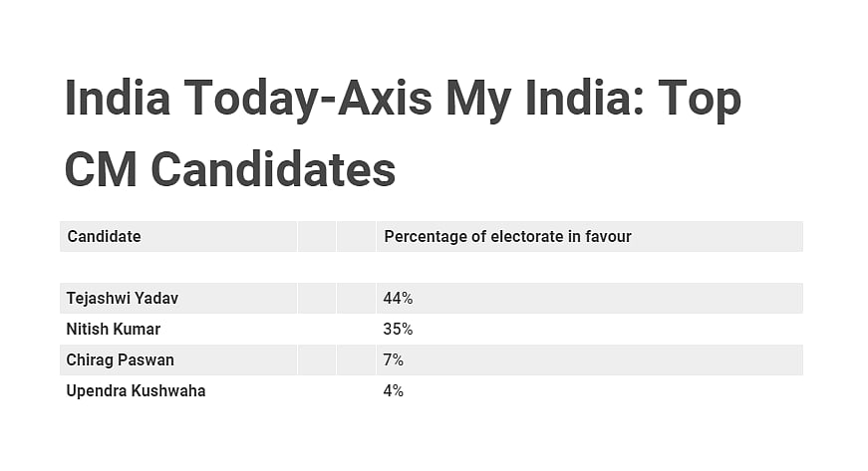The image size is (868, 471).
Task: Click second empty cell in header row
Action: point(356,237)
